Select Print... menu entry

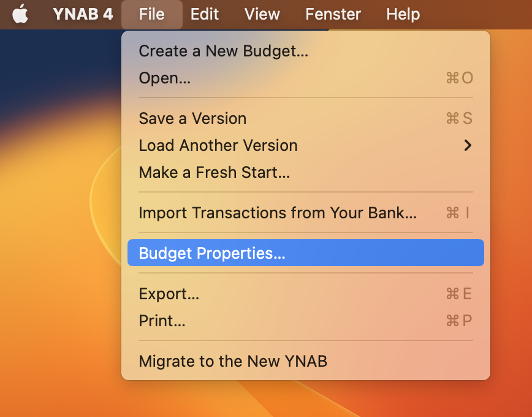click(x=306, y=321)
